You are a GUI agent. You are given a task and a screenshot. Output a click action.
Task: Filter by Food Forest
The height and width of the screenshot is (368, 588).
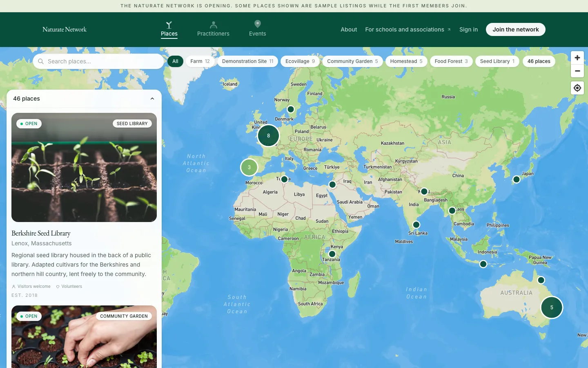tap(451, 61)
